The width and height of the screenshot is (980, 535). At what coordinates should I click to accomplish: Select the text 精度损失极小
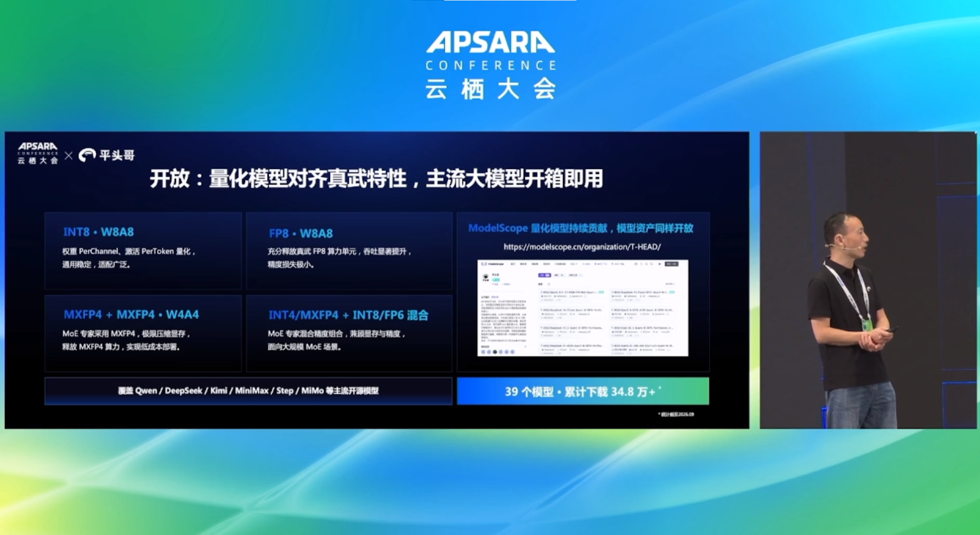[291, 265]
